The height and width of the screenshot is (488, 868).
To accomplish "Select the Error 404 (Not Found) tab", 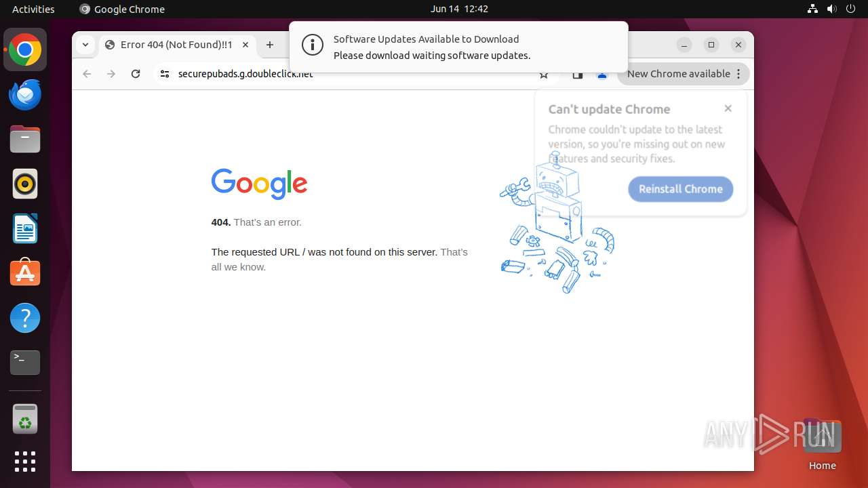I will tap(178, 45).
